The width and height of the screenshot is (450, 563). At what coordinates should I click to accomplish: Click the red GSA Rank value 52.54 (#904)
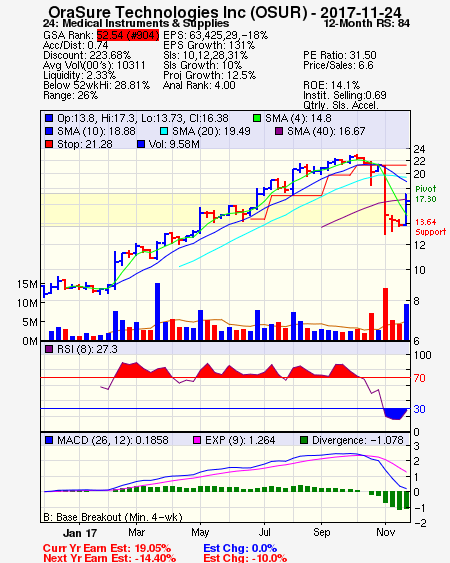coord(128,35)
